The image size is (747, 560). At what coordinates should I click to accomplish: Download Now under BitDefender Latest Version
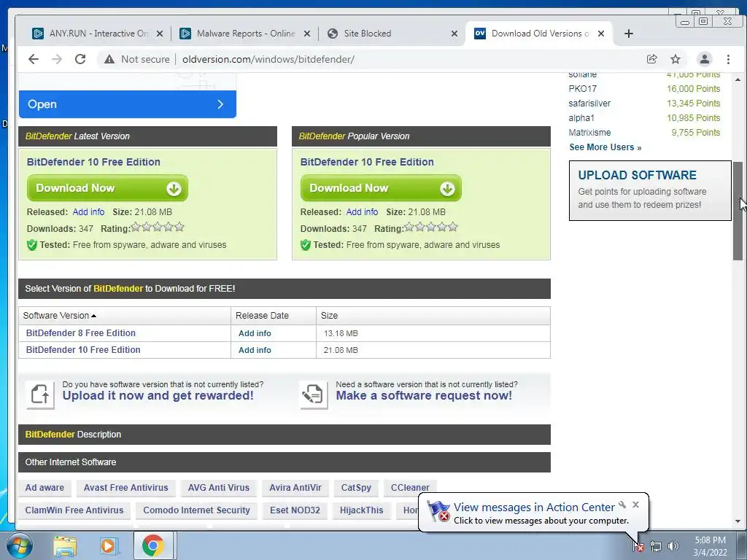point(107,188)
